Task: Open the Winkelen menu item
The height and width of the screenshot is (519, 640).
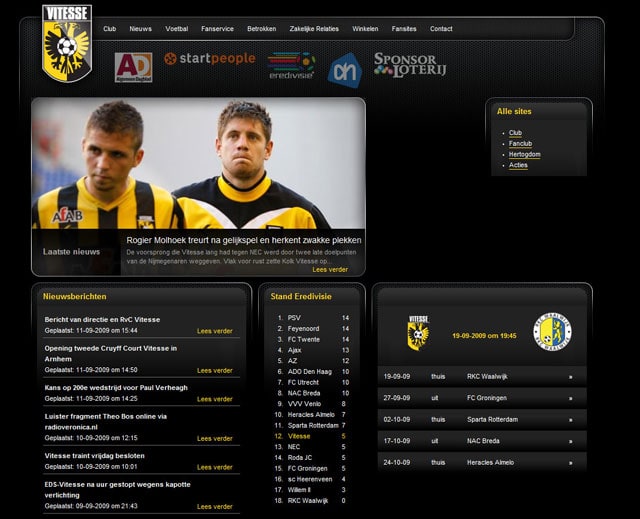Action: [x=365, y=29]
